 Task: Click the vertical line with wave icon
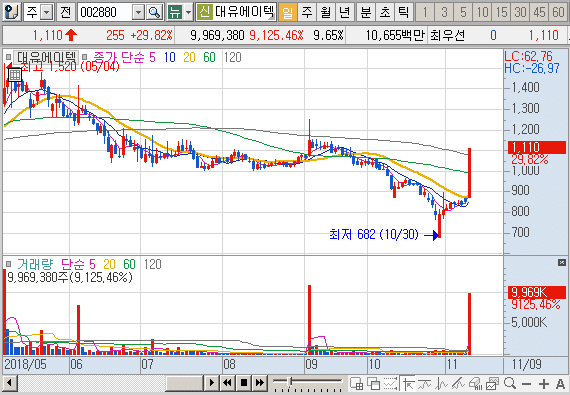(x=442, y=383)
